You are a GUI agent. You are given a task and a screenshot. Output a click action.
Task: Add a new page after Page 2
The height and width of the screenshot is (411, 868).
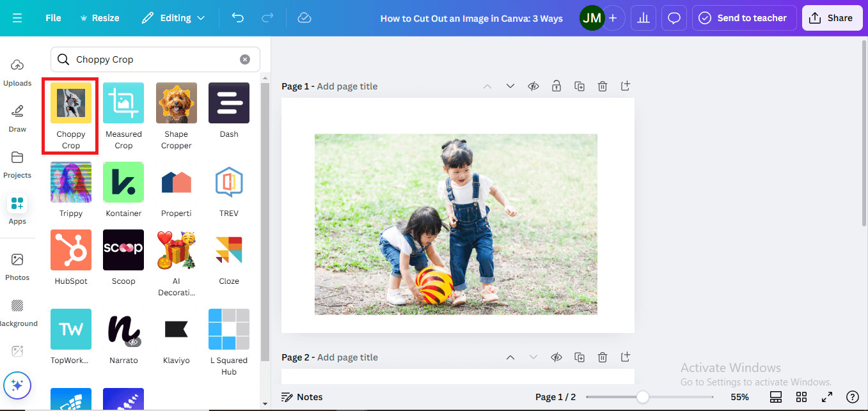tap(626, 357)
